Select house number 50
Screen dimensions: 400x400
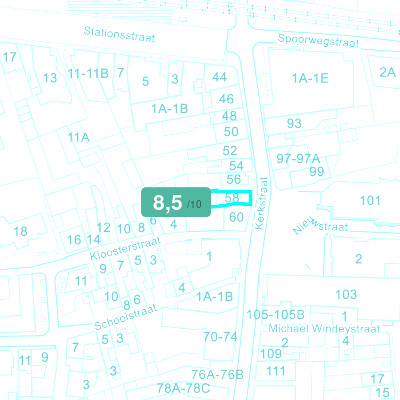(231, 132)
